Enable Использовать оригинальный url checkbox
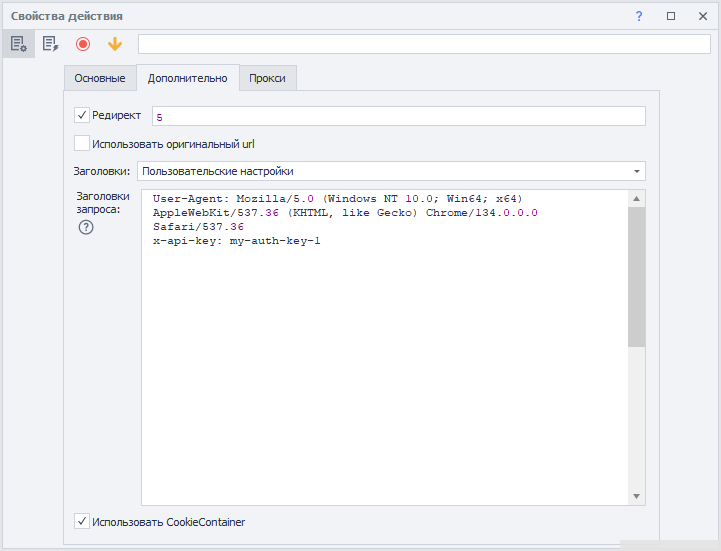The width and height of the screenshot is (721, 551). pos(82,143)
